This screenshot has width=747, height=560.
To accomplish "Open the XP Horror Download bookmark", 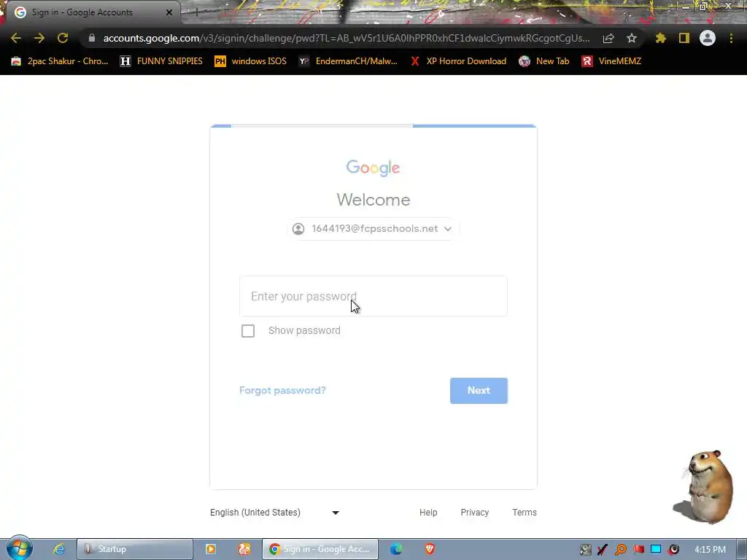I will (459, 61).
